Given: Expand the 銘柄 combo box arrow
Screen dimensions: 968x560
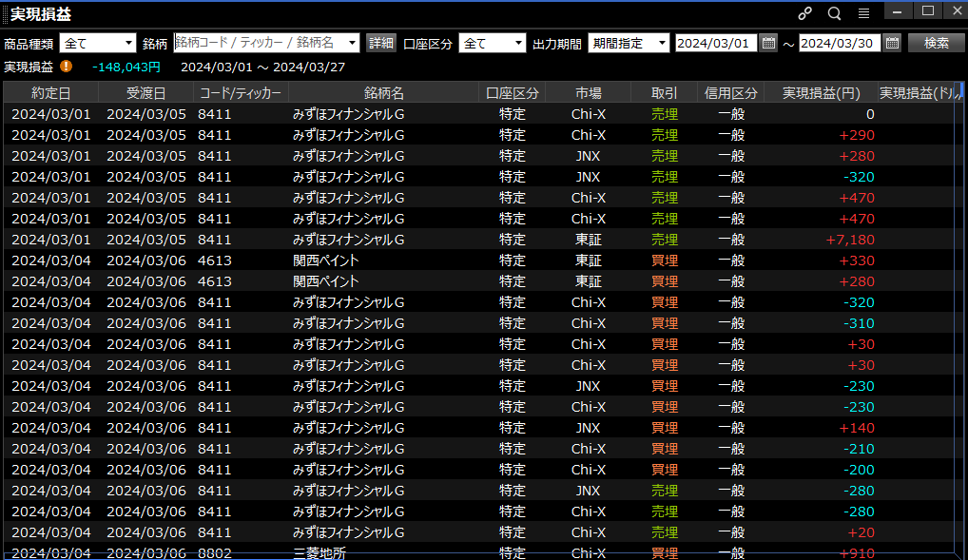Looking at the screenshot, I should pos(352,43).
